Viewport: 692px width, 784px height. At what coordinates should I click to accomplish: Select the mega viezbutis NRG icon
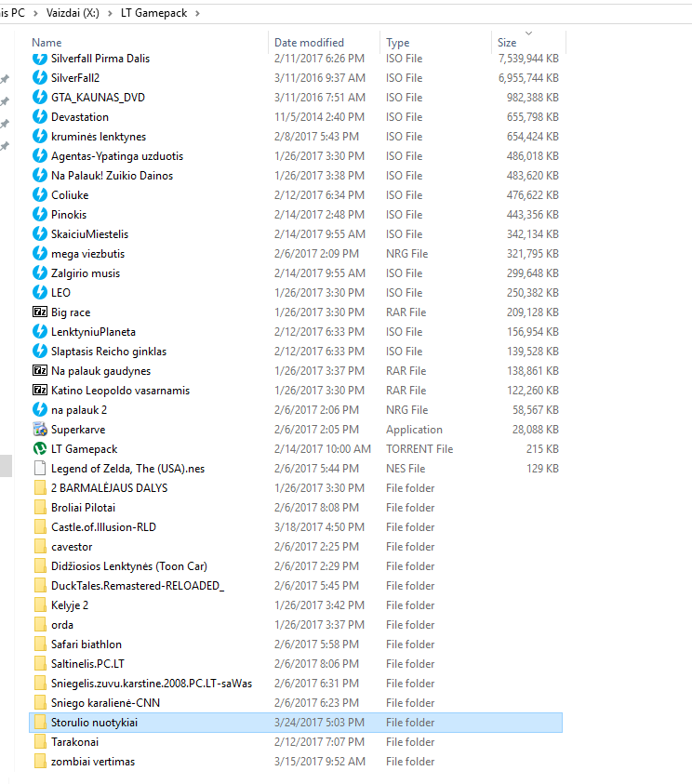point(40,254)
